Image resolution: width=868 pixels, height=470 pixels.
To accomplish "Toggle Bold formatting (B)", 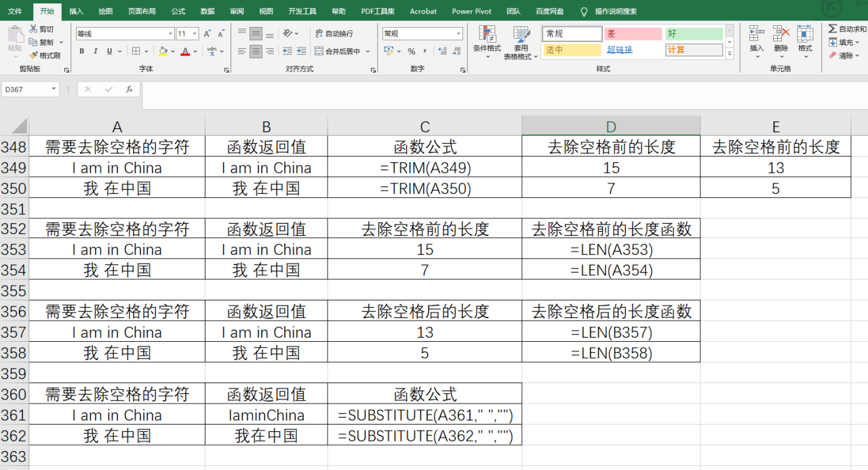I will click(x=81, y=51).
